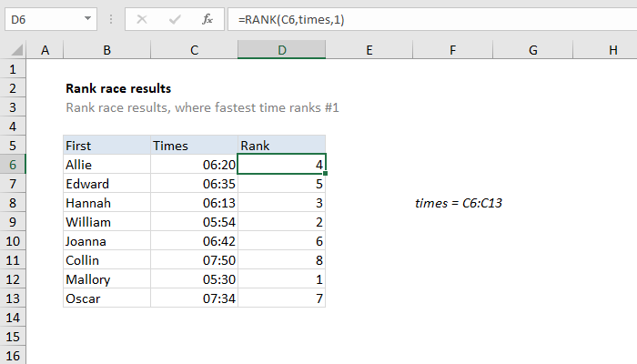Select Edward's rank cell showing 5
The height and width of the screenshot is (364, 637).
click(281, 184)
